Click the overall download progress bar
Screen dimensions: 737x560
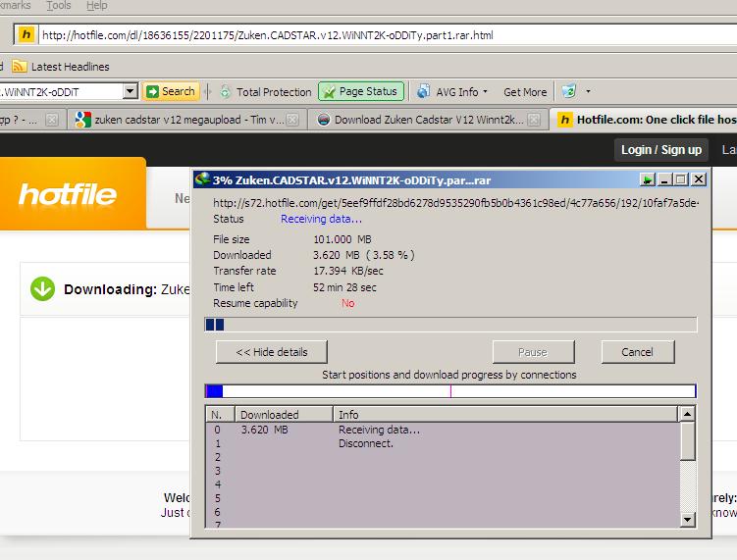coord(450,325)
